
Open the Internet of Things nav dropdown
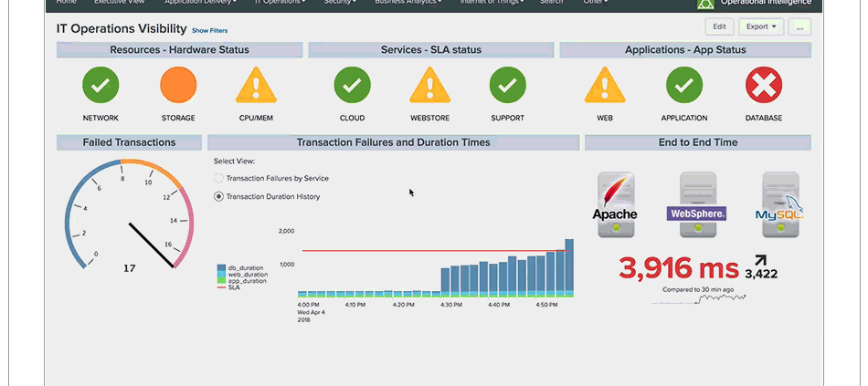[x=491, y=2]
